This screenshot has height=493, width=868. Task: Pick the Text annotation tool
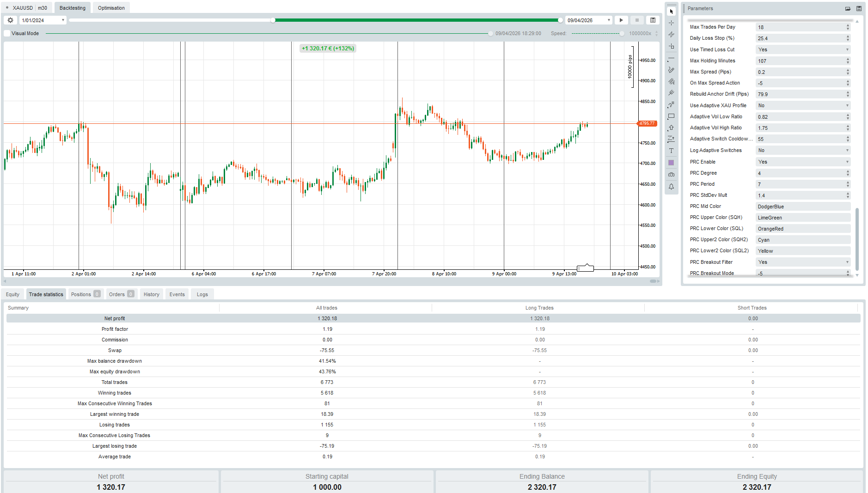(x=672, y=151)
